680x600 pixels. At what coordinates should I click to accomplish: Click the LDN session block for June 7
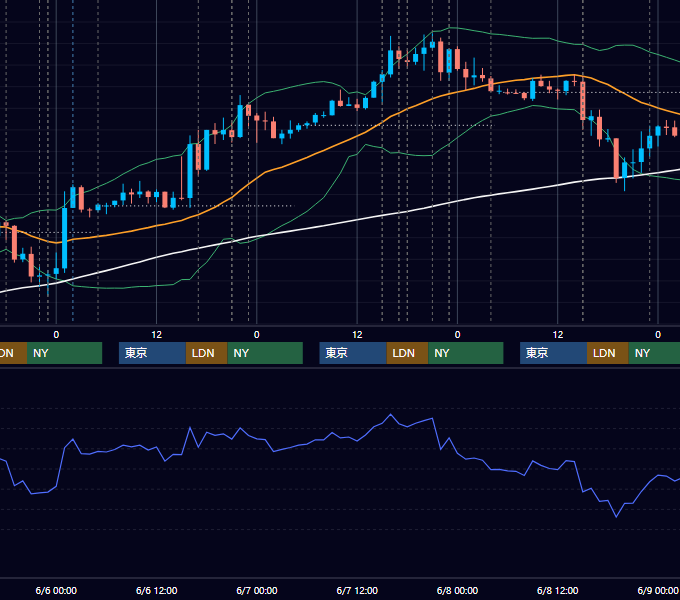point(407,353)
